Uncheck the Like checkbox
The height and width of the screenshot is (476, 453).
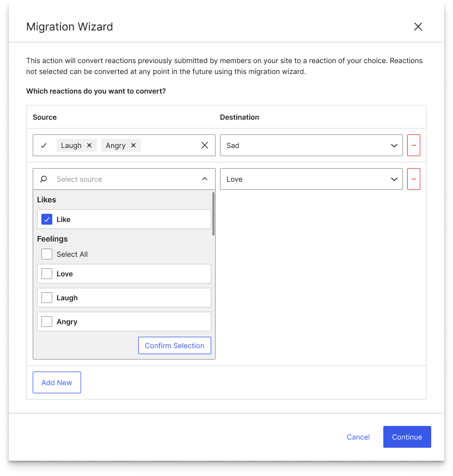pos(47,220)
